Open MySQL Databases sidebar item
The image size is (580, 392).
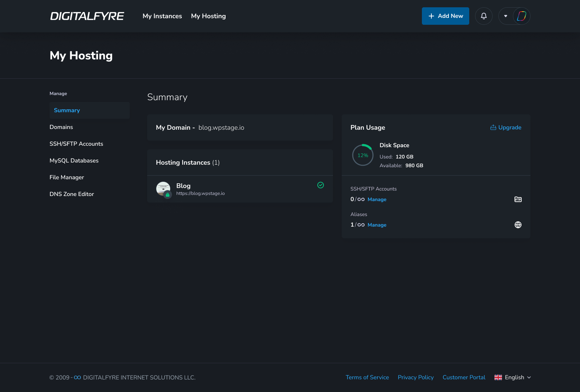74,161
